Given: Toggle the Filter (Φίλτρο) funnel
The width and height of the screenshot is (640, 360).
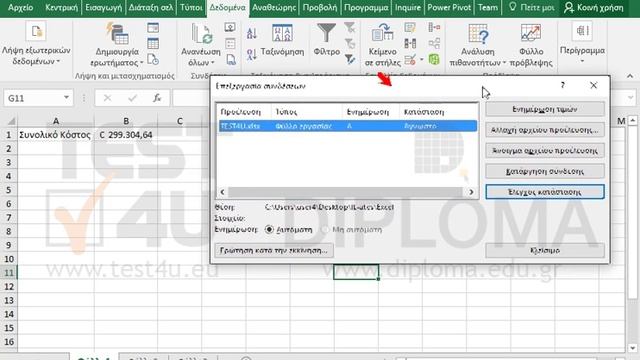Looking at the screenshot, I should (x=327, y=40).
